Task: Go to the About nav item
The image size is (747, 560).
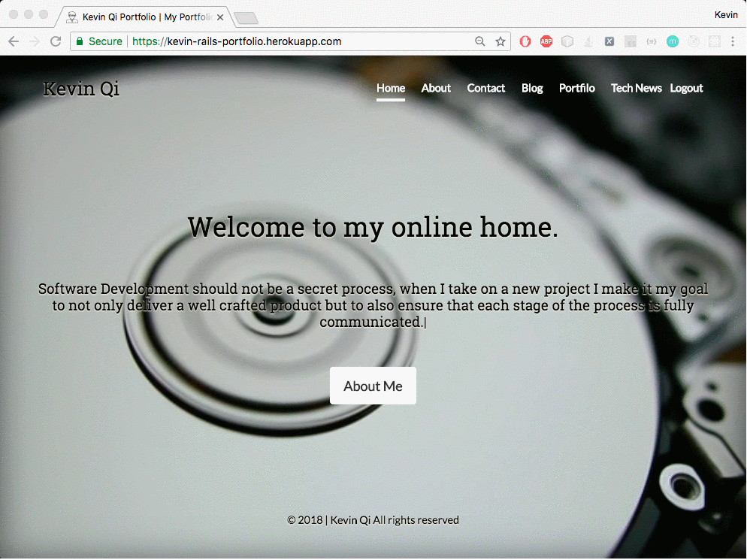Action: (436, 88)
